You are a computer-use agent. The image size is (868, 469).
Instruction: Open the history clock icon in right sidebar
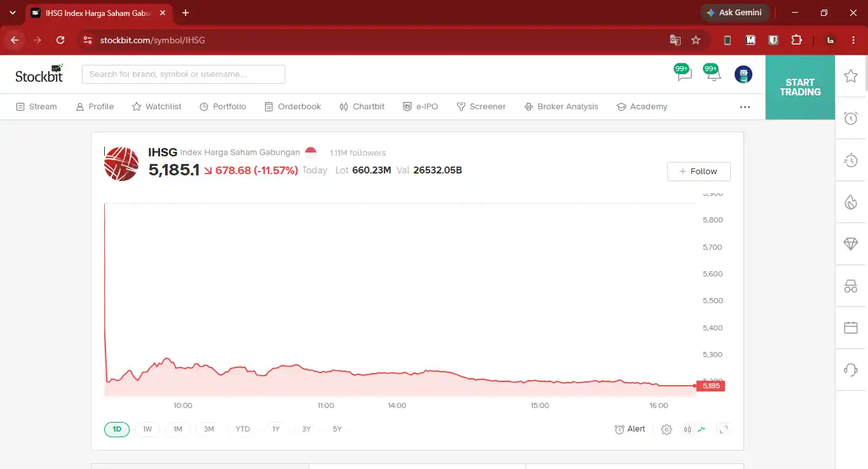[x=851, y=160]
